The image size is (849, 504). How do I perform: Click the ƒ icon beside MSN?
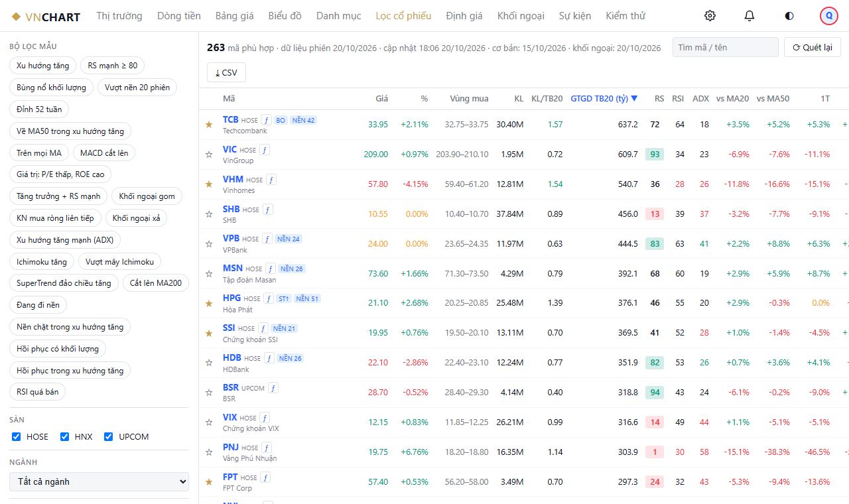point(271,269)
